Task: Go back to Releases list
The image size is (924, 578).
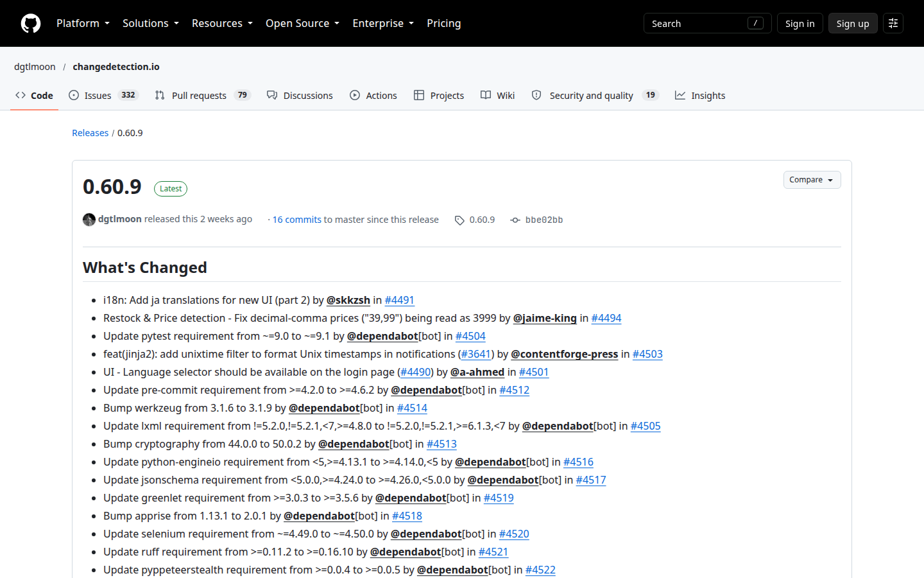Action: (x=90, y=133)
